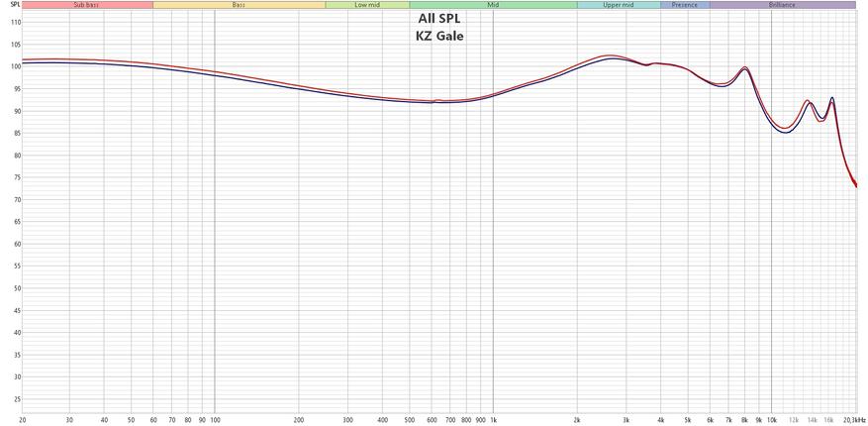Click the 900 Hz frequency axis label
Screen dimensions: 868x426
click(480, 420)
